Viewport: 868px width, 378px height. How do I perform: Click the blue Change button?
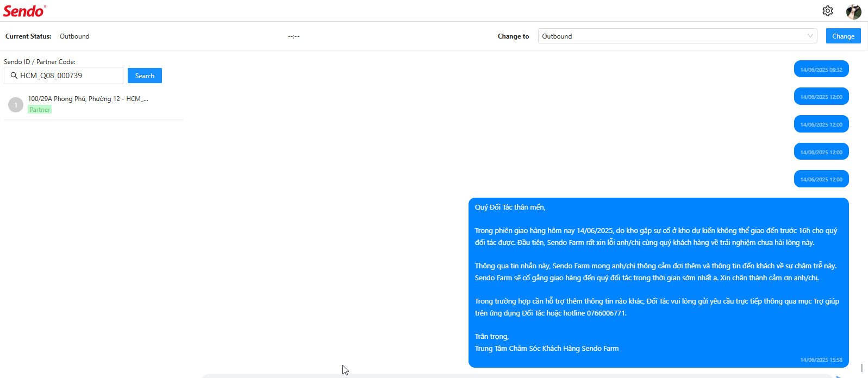(x=843, y=36)
